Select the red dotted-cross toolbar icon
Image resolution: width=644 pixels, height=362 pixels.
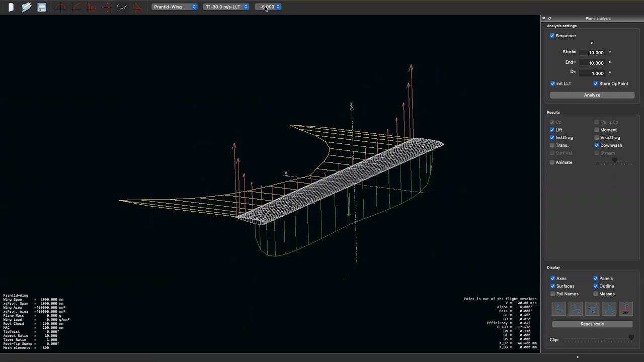(x=107, y=7)
